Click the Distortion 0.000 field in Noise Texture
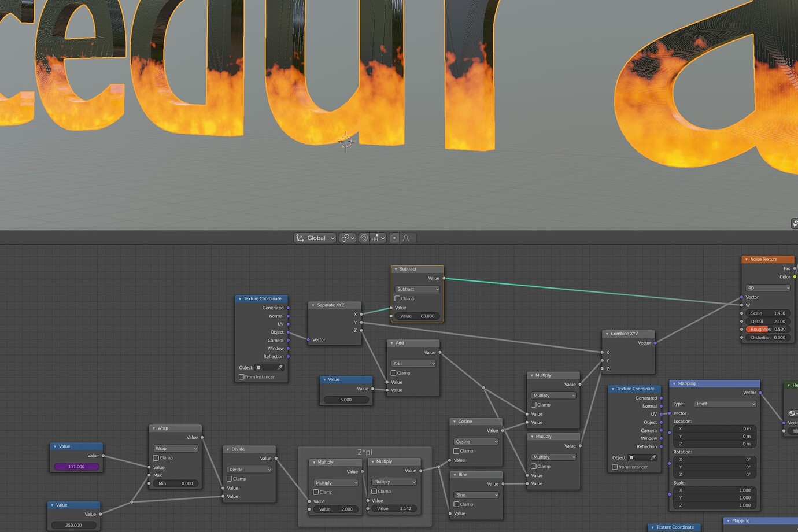Screen dimensions: 798x532 coord(768,337)
